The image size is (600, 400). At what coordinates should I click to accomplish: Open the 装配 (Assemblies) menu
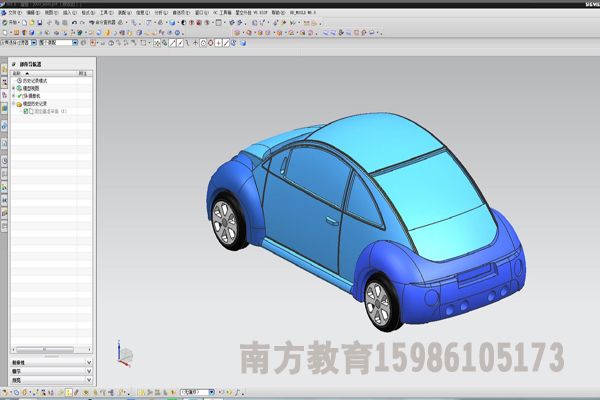[x=124, y=13]
